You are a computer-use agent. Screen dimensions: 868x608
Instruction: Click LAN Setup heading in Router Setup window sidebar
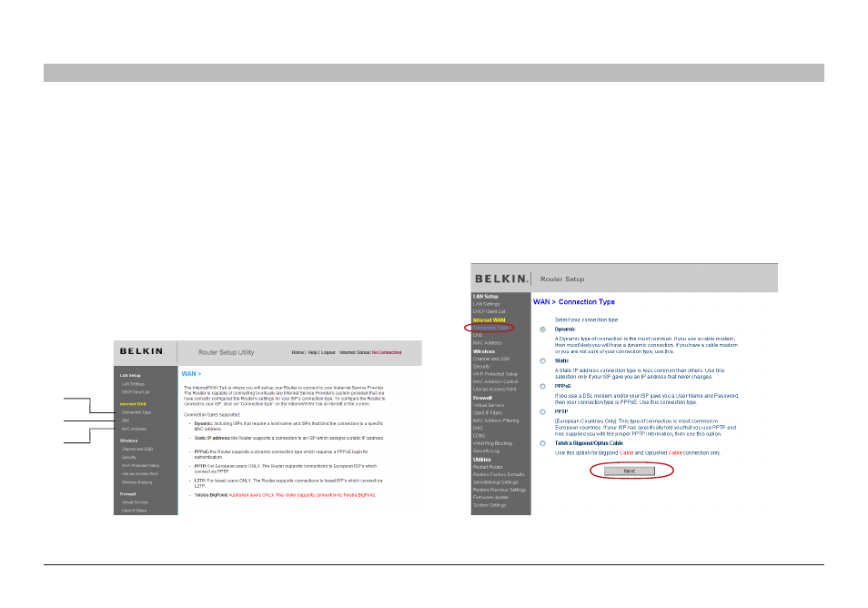point(486,297)
